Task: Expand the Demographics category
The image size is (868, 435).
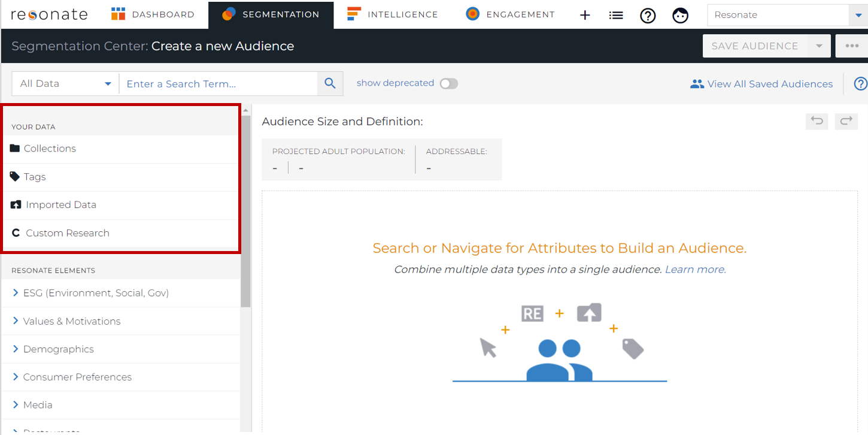Action: tap(120, 349)
